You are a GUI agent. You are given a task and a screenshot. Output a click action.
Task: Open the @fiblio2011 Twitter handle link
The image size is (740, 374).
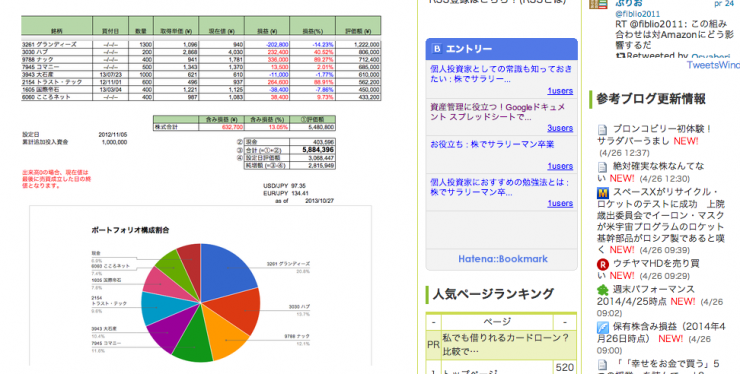coord(637,14)
